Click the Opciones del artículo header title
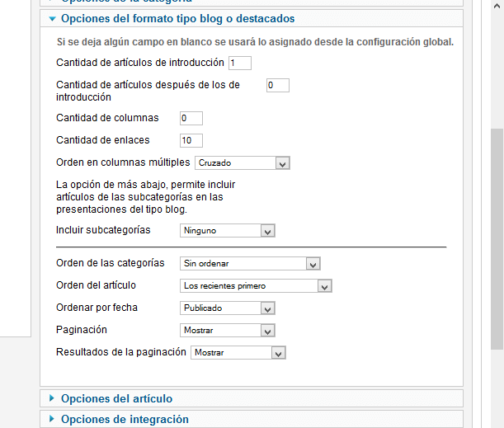 coord(116,399)
